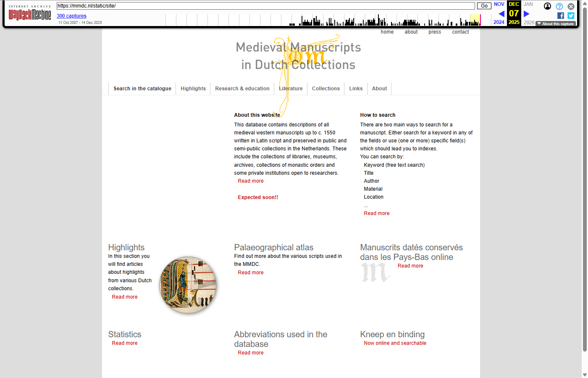Screen dimensions: 588x378
Task: Switch to the Highlights tab
Action: tap(193, 89)
